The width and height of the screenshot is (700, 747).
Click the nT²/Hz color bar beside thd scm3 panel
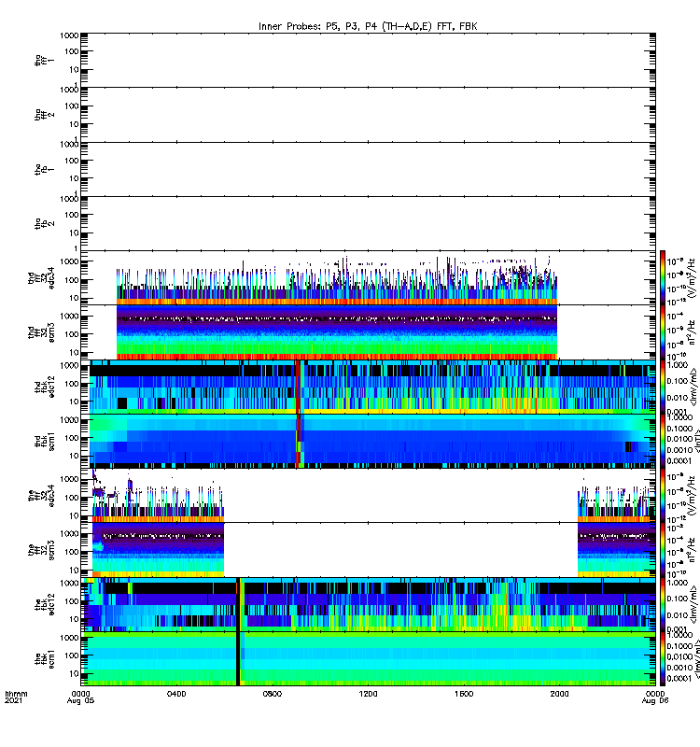coord(663,332)
